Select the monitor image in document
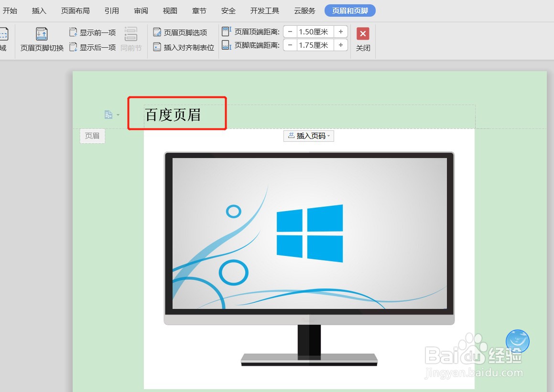 (x=309, y=259)
